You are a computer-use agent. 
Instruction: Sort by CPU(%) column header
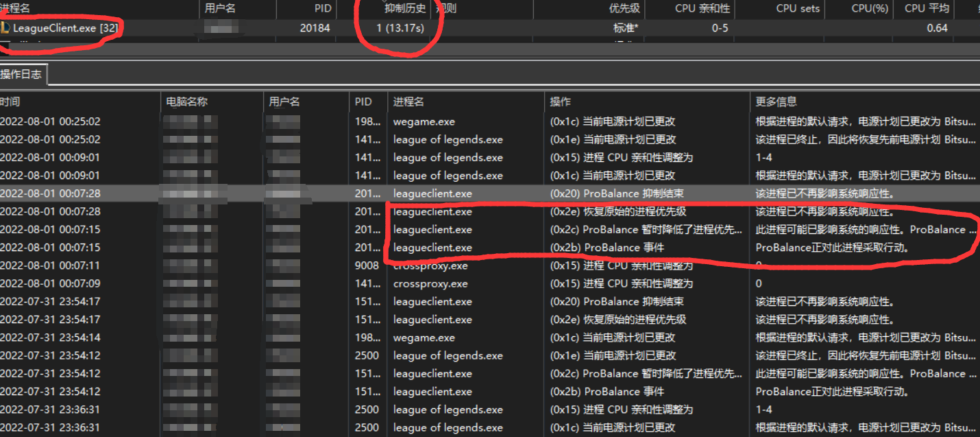tap(869, 9)
